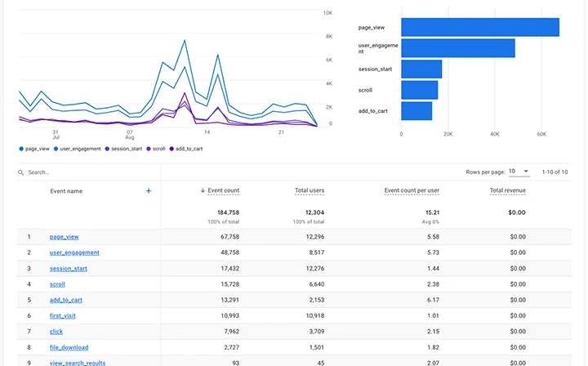
Task: Click the file_download total users 1,501
Action: 317,348
